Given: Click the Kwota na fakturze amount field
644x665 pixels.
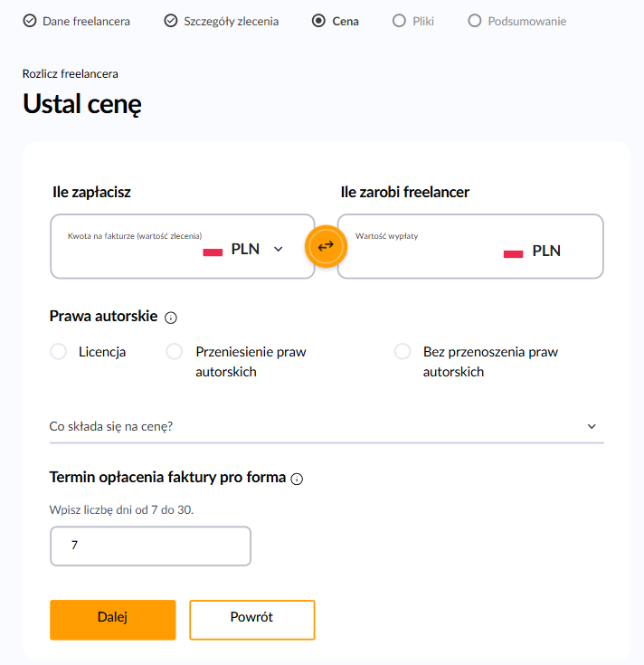Looking at the screenshot, I should [127, 255].
